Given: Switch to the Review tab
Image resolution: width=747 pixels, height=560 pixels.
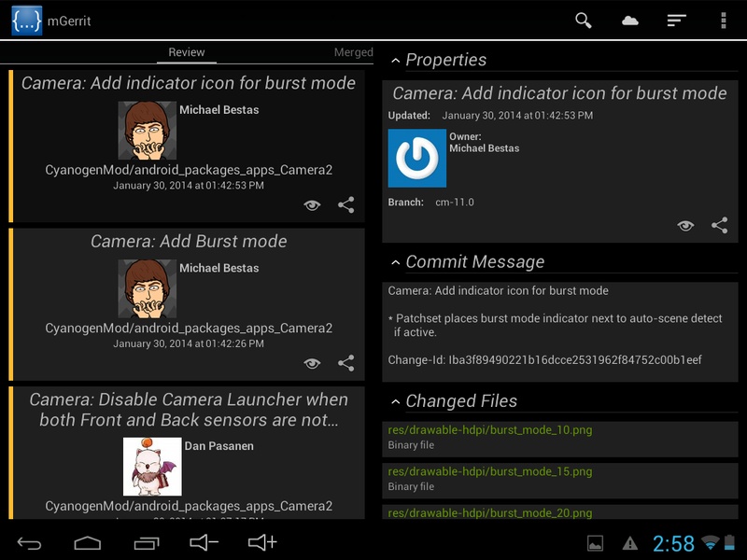Looking at the screenshot, I should pyautogui.click(x=186, y=52).
